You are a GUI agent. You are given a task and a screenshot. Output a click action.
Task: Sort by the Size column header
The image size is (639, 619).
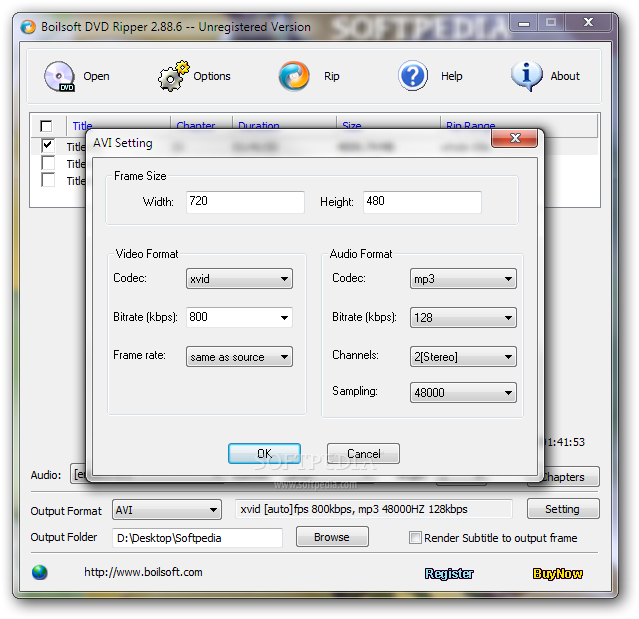352,126
